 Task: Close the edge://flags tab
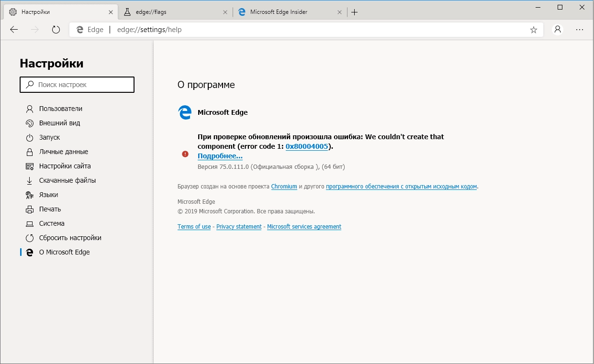(x=225, y=12)
